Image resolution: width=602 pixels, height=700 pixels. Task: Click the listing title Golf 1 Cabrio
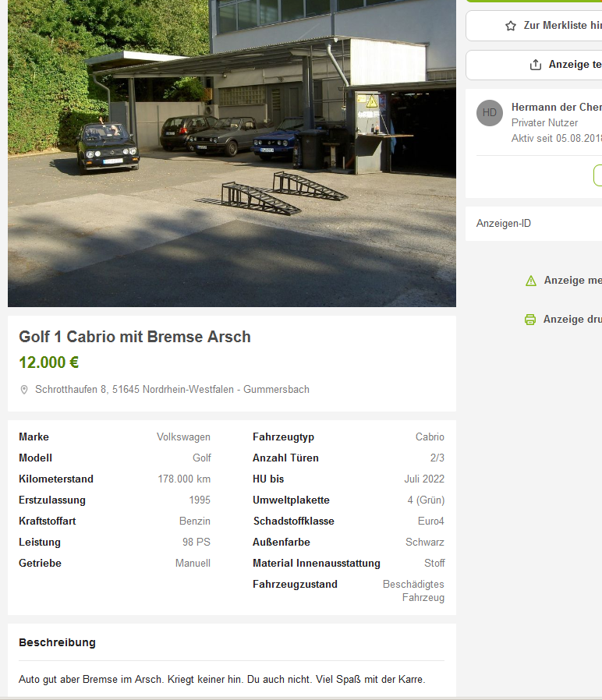tap(135, 337)
